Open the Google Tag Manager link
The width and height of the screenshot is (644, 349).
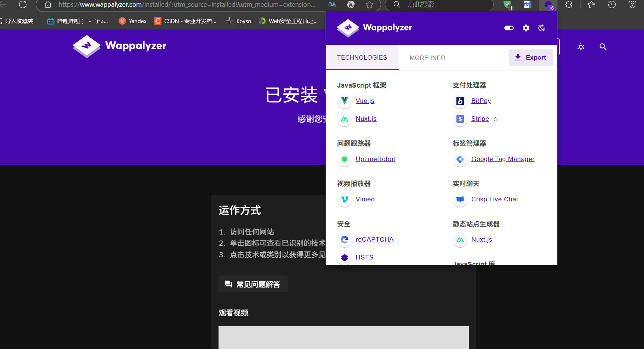coord(503,159)
